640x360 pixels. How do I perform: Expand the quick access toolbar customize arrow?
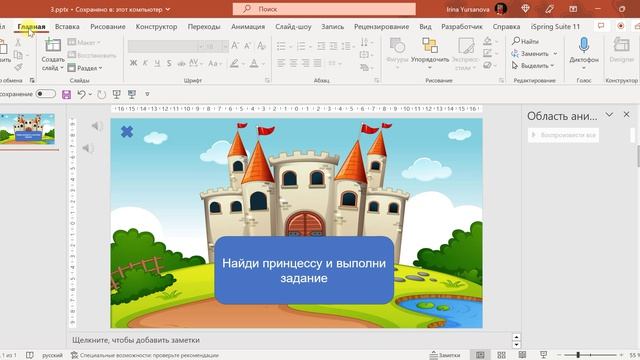(147, 94)
